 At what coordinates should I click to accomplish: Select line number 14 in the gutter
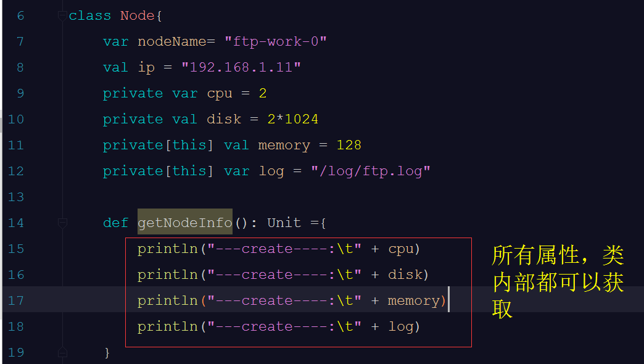coord(16,223)
